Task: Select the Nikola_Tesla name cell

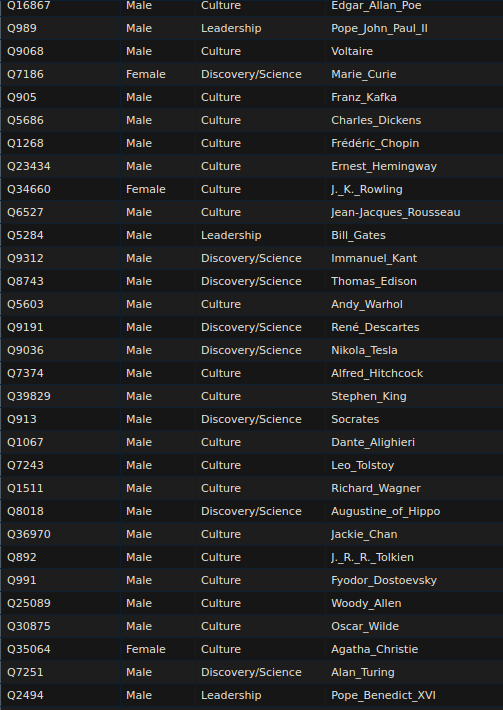Action: (x=414, y=350)
